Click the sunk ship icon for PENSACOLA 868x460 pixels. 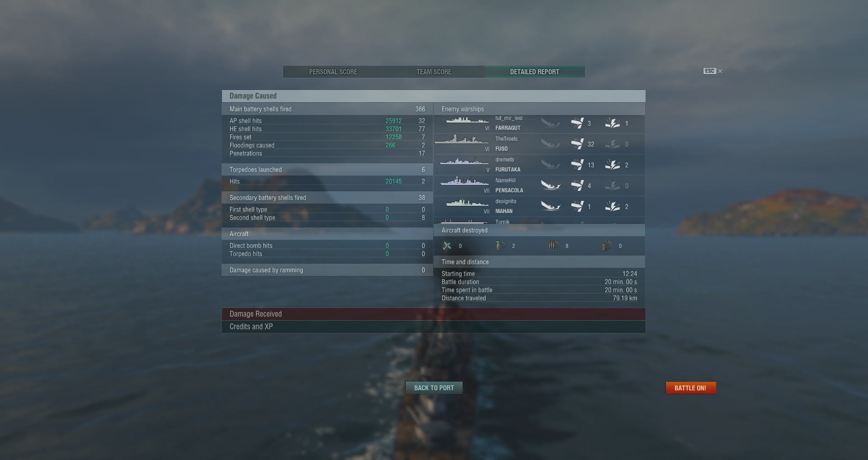tap(550, 185)
